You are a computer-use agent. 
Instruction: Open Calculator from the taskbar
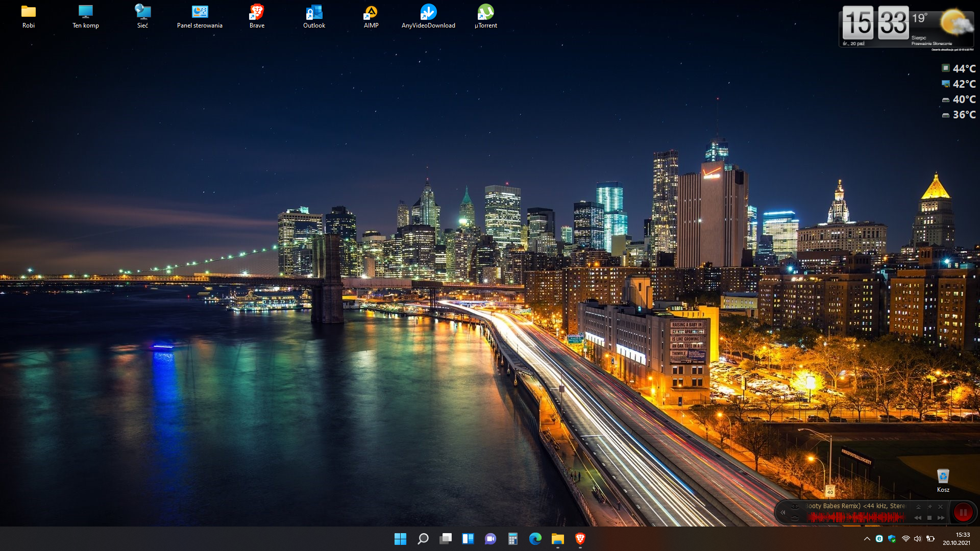tap(513, 539)
